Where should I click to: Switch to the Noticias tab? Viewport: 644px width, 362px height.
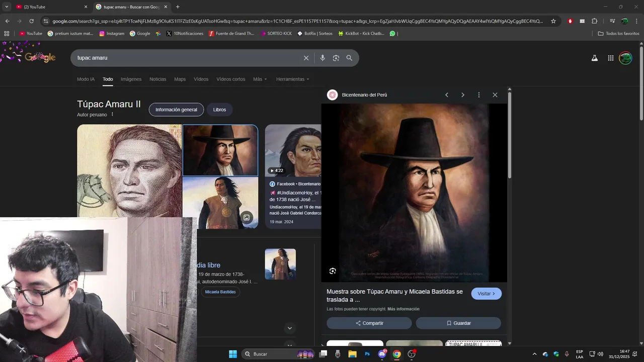click(158, 79)
